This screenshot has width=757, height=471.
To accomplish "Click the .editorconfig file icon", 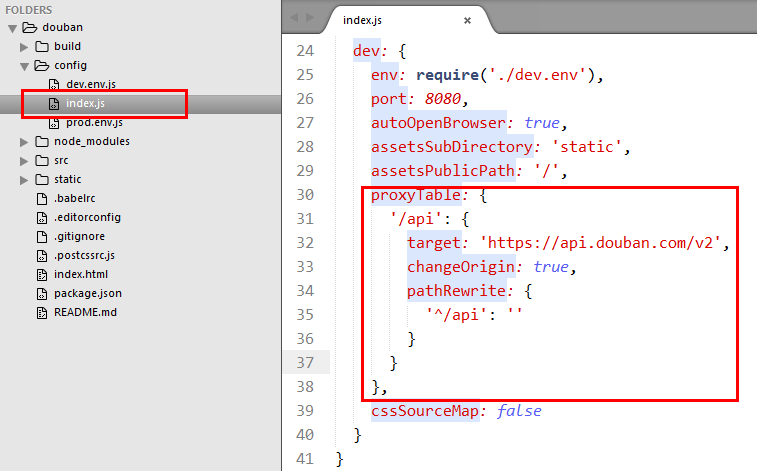I will pos(42,218).
